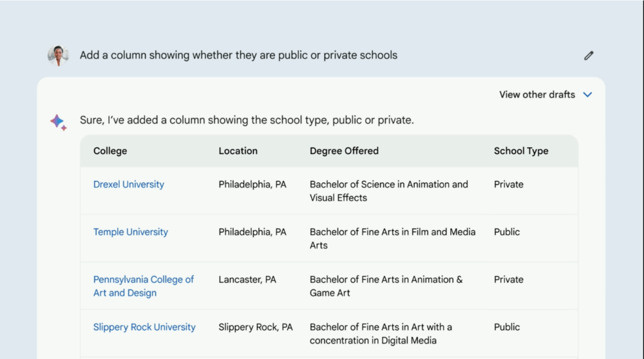
Task: Click the response text about added column
Action: [247, 120]
